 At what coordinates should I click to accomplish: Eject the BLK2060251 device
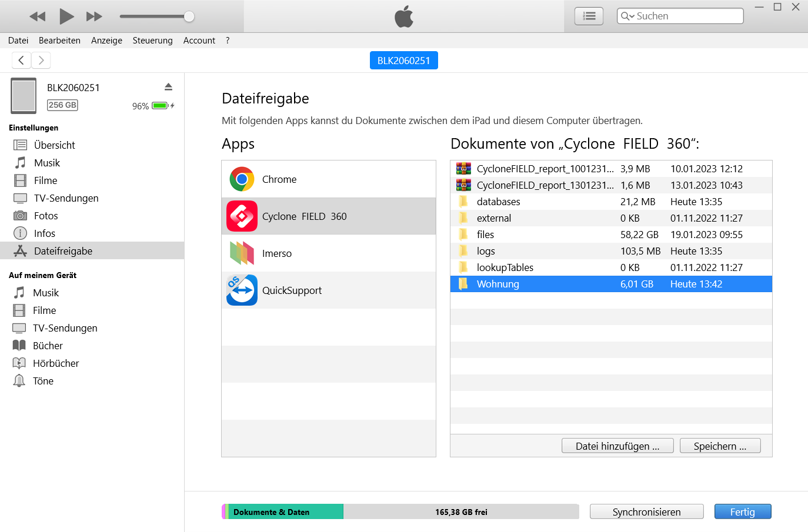click(168, 87)
